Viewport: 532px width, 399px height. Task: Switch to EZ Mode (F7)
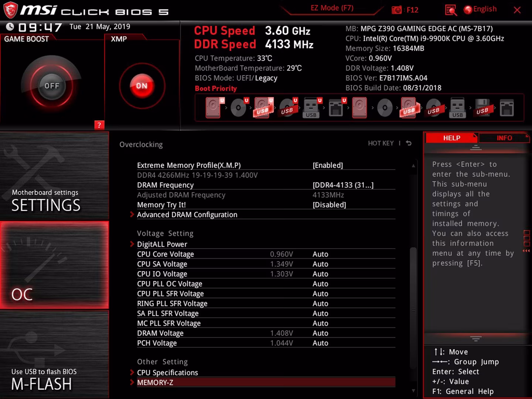click(x=332, y=8)
